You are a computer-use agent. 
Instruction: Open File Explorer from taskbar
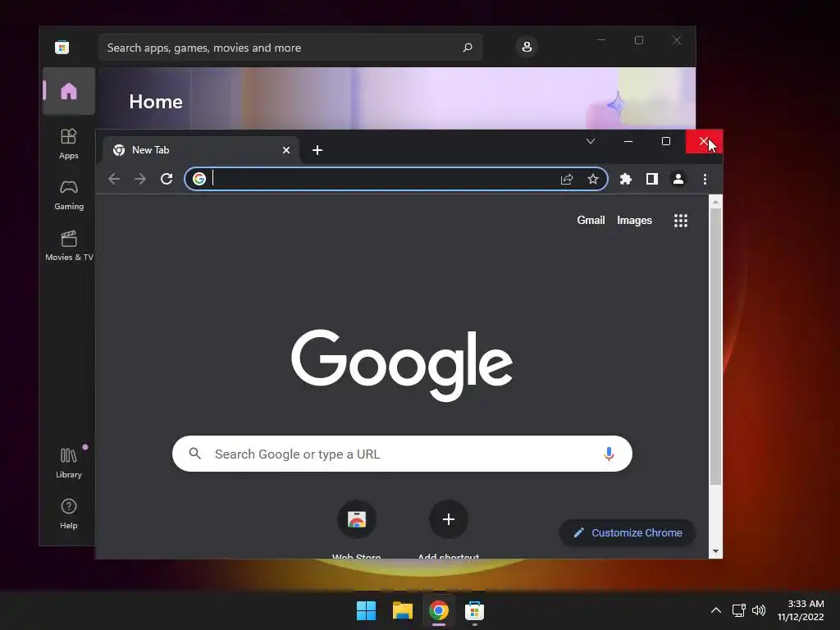[x=402, y=610]
